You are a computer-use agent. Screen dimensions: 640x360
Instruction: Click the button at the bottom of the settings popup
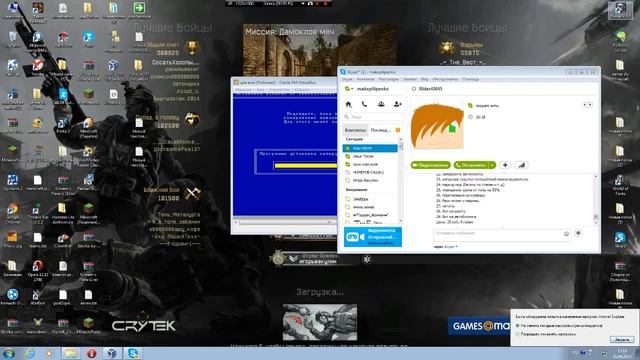pyautogui.click(x=622, y=340)
